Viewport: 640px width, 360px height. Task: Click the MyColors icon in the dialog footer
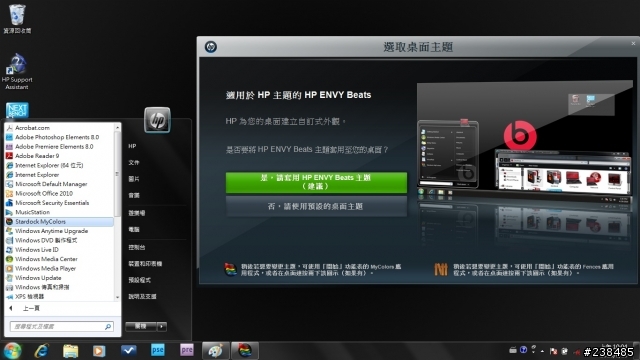(231, 269)
